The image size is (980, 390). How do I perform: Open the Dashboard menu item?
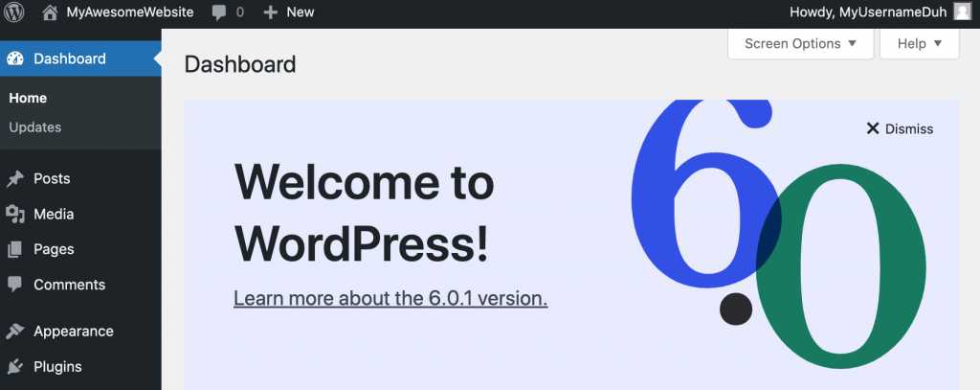click(x=80, y=58)
